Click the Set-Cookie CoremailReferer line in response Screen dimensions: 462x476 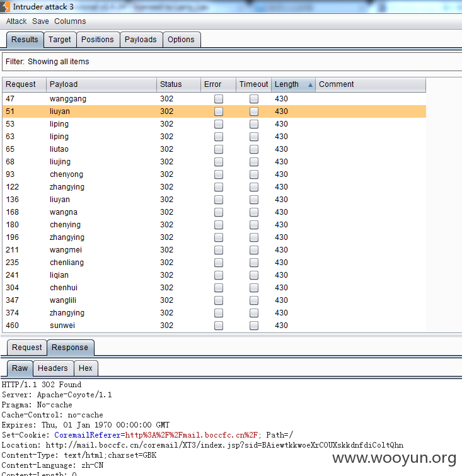tap(147, 435)
